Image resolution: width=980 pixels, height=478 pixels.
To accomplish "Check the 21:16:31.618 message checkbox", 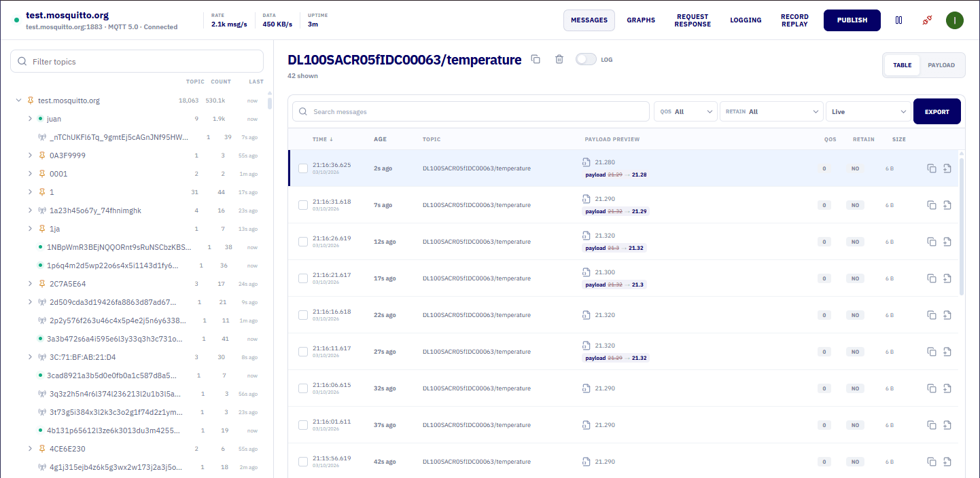I will (x=303, y=205).
